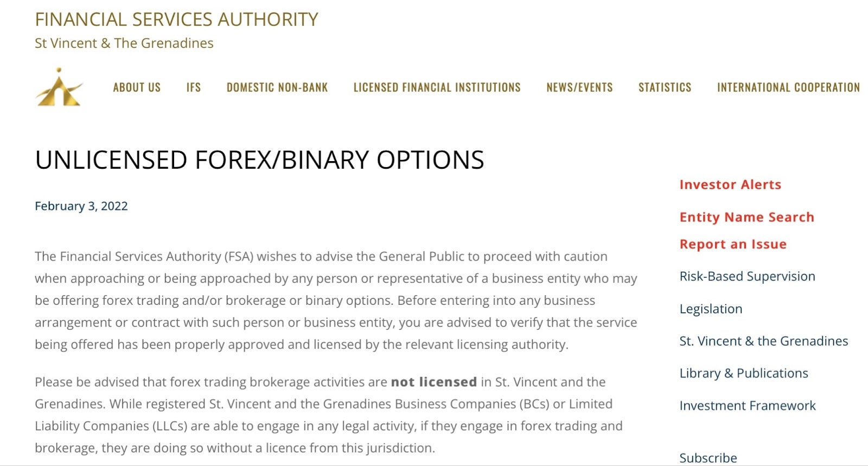Click the St Vincent & The Grenadines subtitle
This screenshot has width=868, height=466.
[124, 43]
